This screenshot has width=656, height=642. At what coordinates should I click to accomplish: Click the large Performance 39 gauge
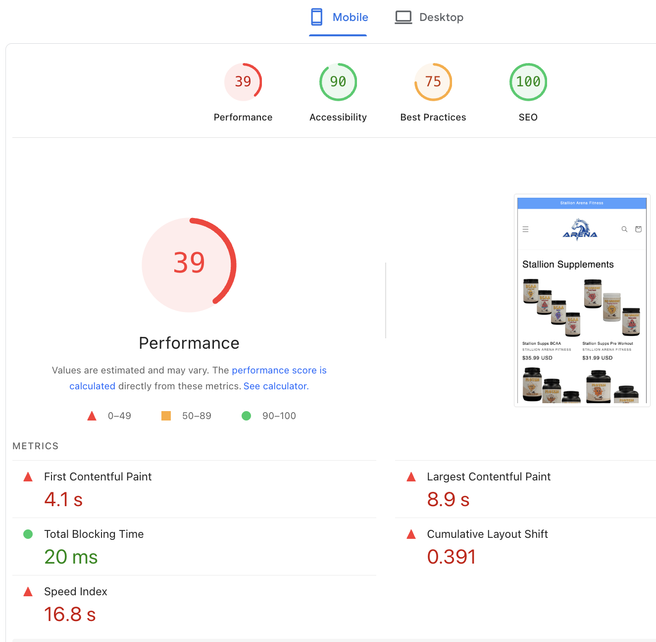[189, 263]
